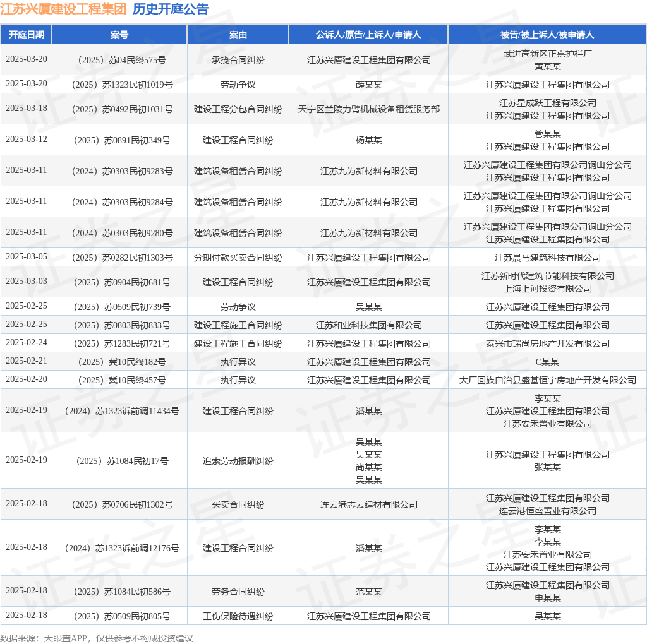This screenshot has width=647, height=644.
Task: Click defendant 江苏新时代建筑节能科技有限公司
Action: [x=548, y=277]
